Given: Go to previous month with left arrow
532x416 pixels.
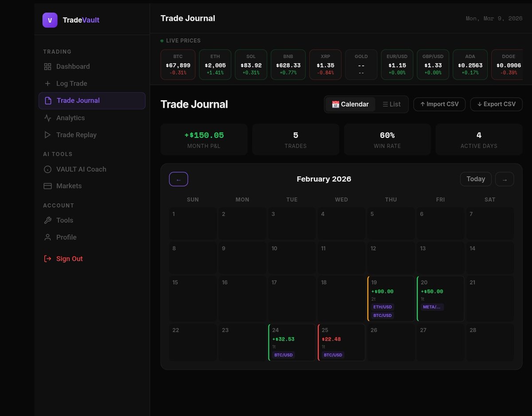Looking at the screenshot, I should pyautogui.click(x=179, y=179).
